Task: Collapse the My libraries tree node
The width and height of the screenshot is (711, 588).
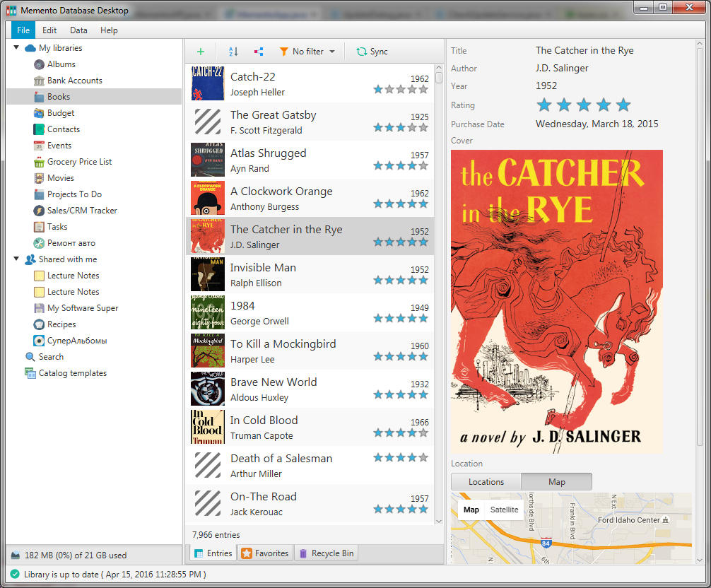Action: pos(16,47)
